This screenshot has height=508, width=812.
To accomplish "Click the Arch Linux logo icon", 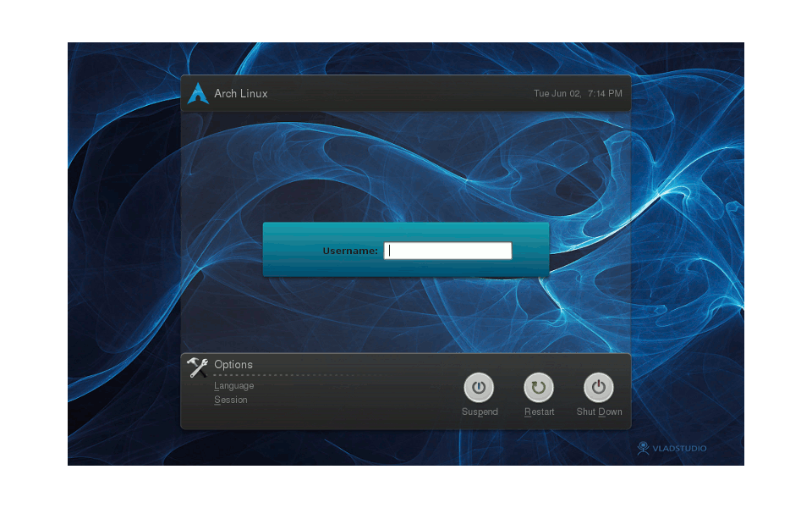I will (198, 93).
